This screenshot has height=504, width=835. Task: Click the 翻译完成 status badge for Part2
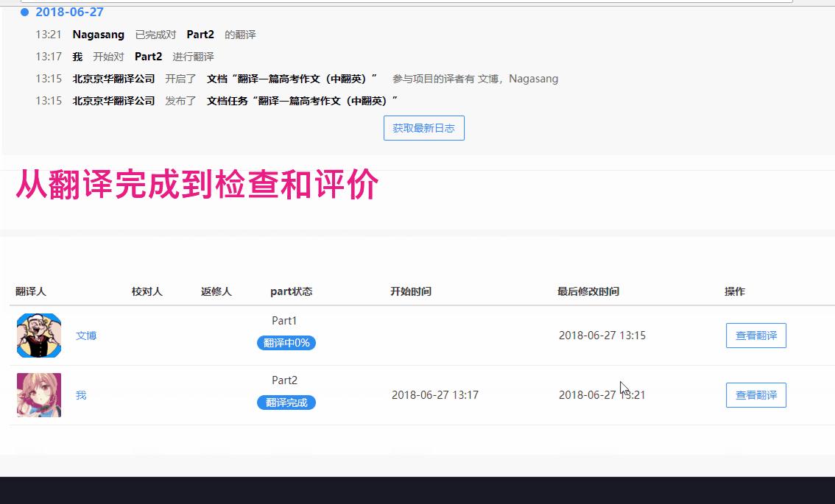coord(285,402)
